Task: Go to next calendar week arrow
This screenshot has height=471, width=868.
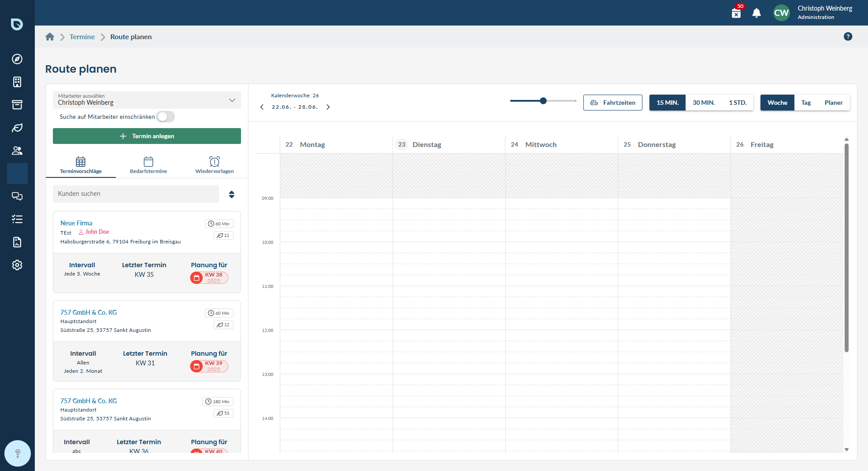Action: point(328,107)
